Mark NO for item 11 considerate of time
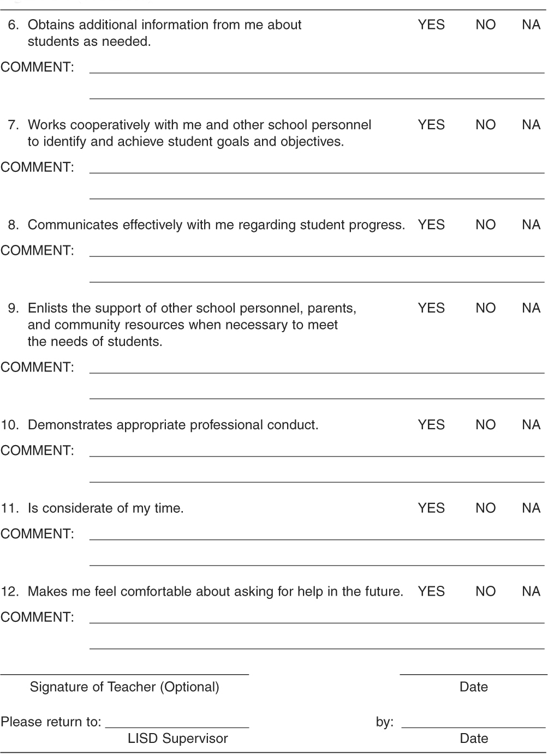This screenshot has height=756, width=548. 485,508
